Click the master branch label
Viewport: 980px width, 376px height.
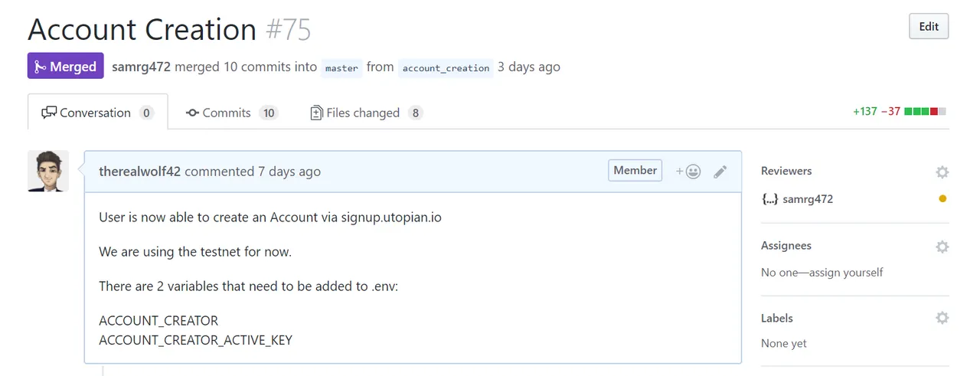pyautogui.click(x=341, y=67)
